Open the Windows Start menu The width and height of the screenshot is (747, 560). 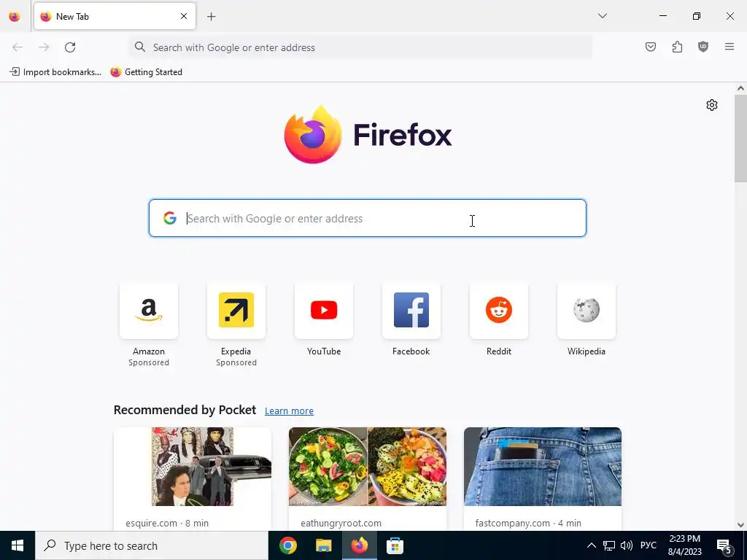pyautogui.click(x=18, y=545)
